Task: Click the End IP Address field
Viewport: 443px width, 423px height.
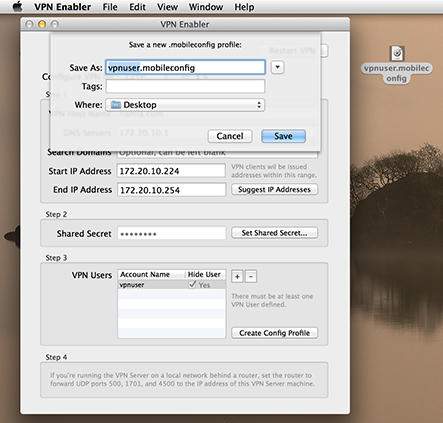Action: pos(171,190)
